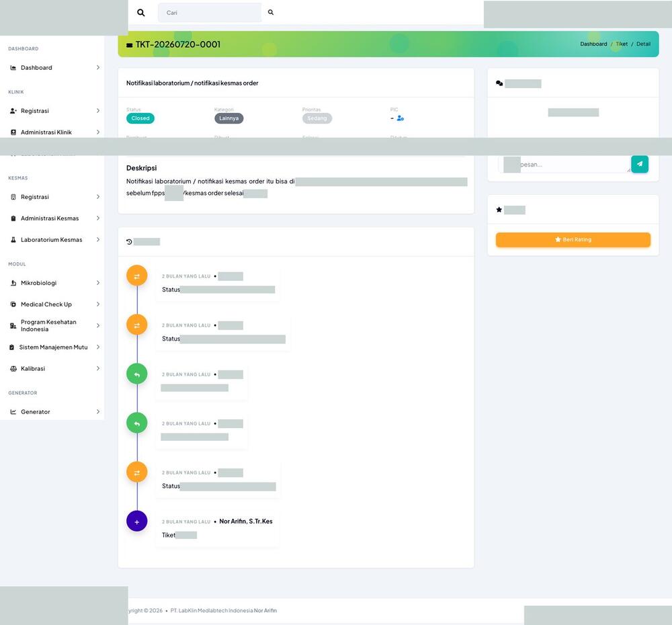Click the purple plus ticket-created marker
Screen dimensions: 672x625
pyautogui.click(x=136, y=522)
